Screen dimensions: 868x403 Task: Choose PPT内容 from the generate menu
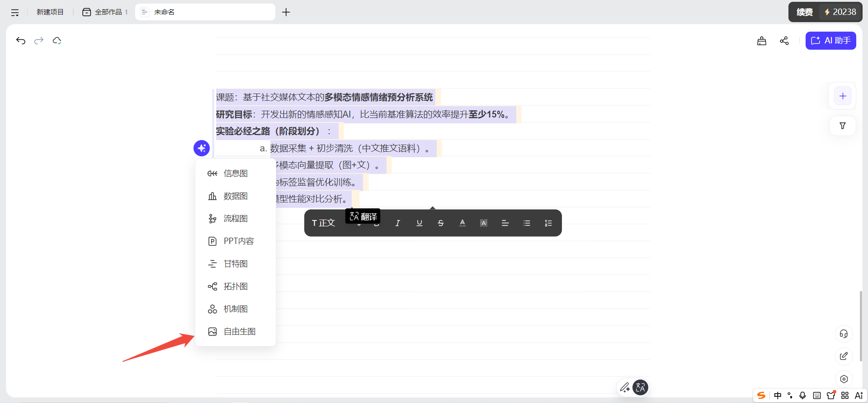point(236,241)
